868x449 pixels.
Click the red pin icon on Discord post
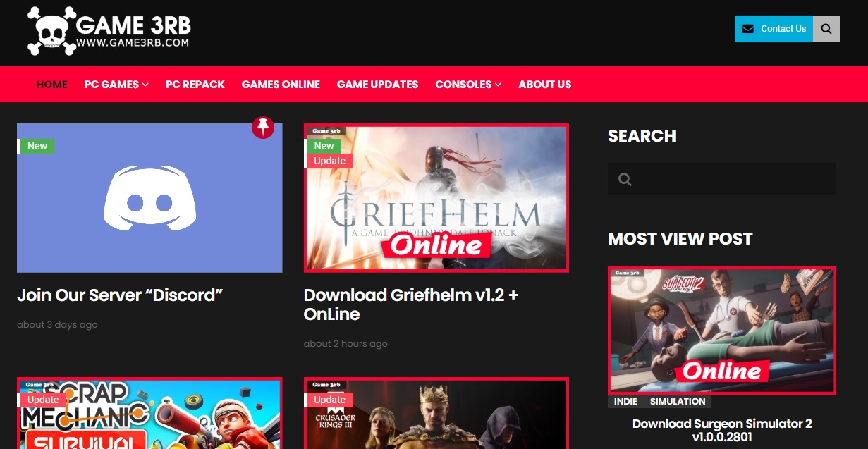click(263, 128)
